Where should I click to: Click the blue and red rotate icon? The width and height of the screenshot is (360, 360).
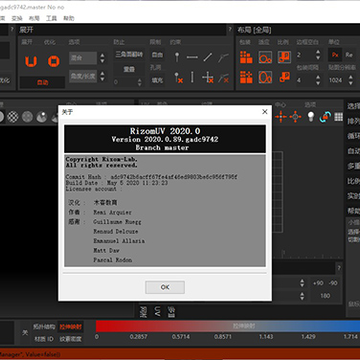325,117
